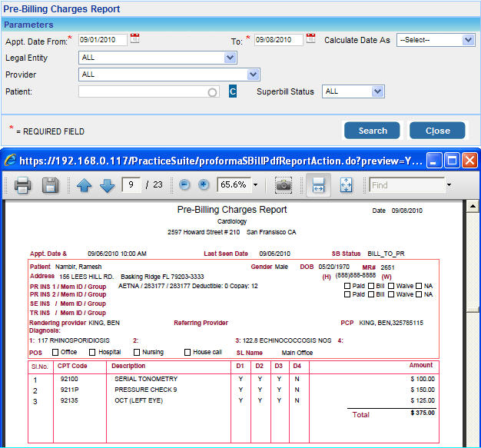The width and height of the screenshot is (481, 448).
Task: Click CPT code 9211P cell
Action: coord(69,390)
